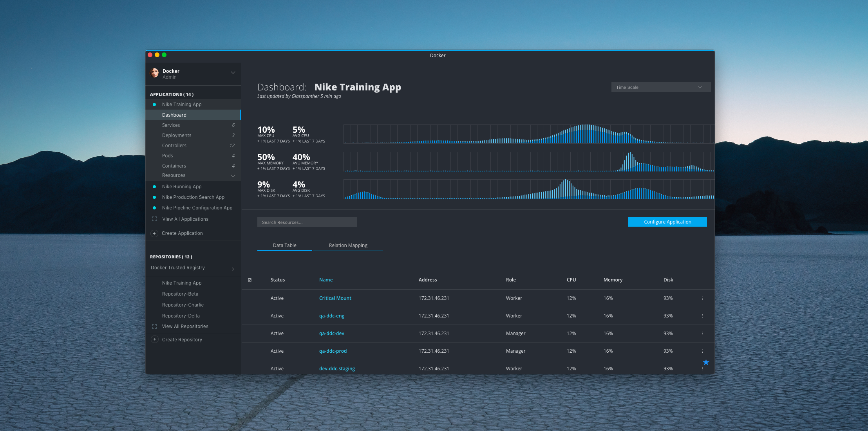This screenshot has width=868, height=431.
Task: Select Dashboard in the sidebar
Action: click(193, 115)
